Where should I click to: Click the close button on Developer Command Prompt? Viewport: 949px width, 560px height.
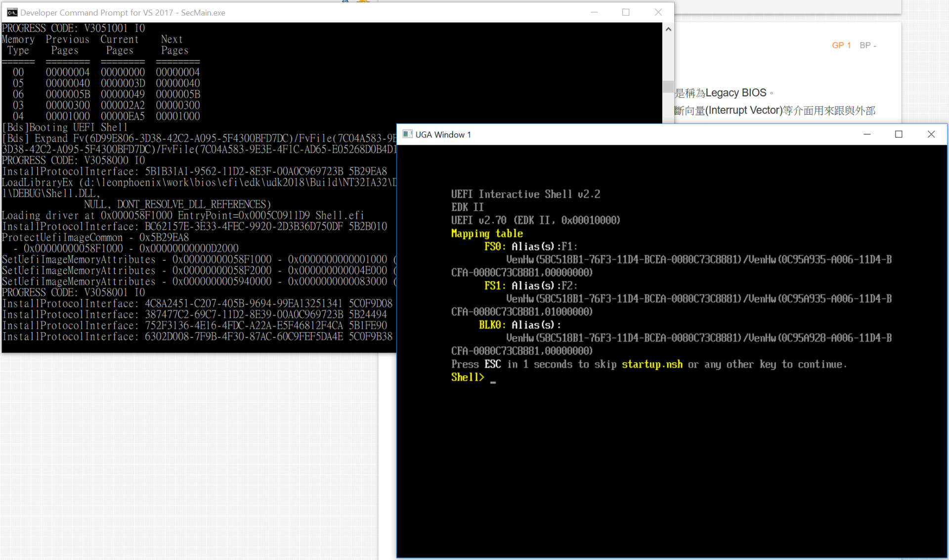pyautogui.click(x=658, y=12)
